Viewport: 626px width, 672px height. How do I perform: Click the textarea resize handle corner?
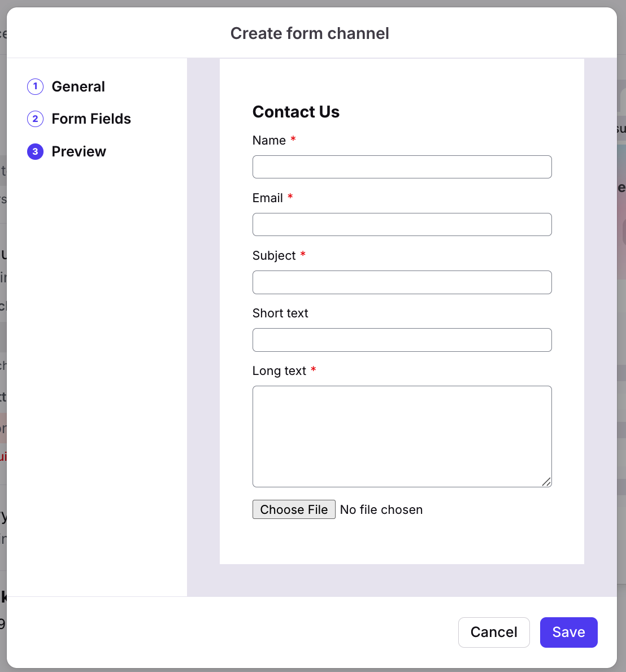(546, 482)
